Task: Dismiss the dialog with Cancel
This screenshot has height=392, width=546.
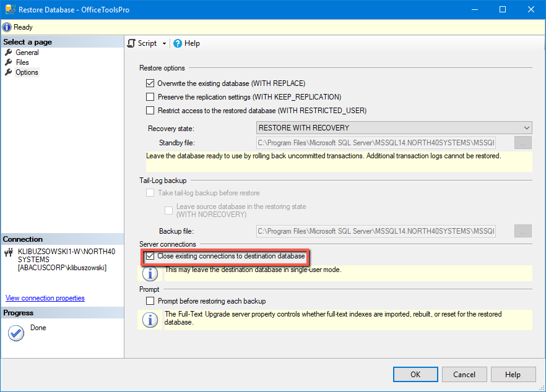Action: 464,374
